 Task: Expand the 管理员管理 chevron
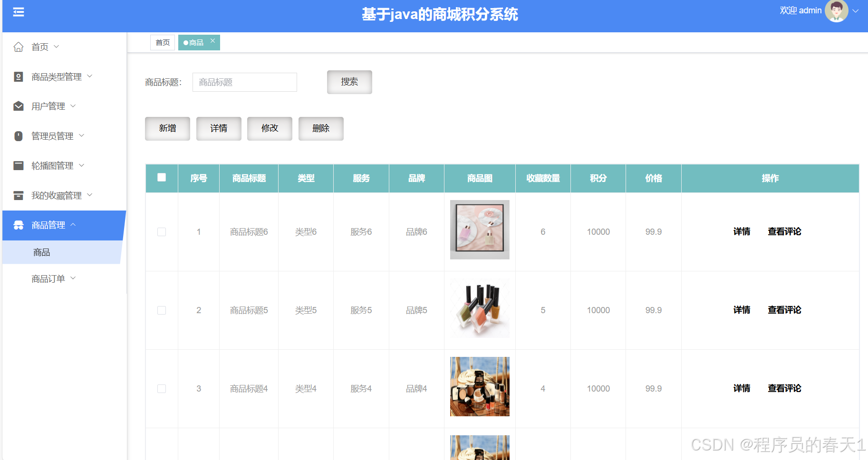[x=82, y=135]
